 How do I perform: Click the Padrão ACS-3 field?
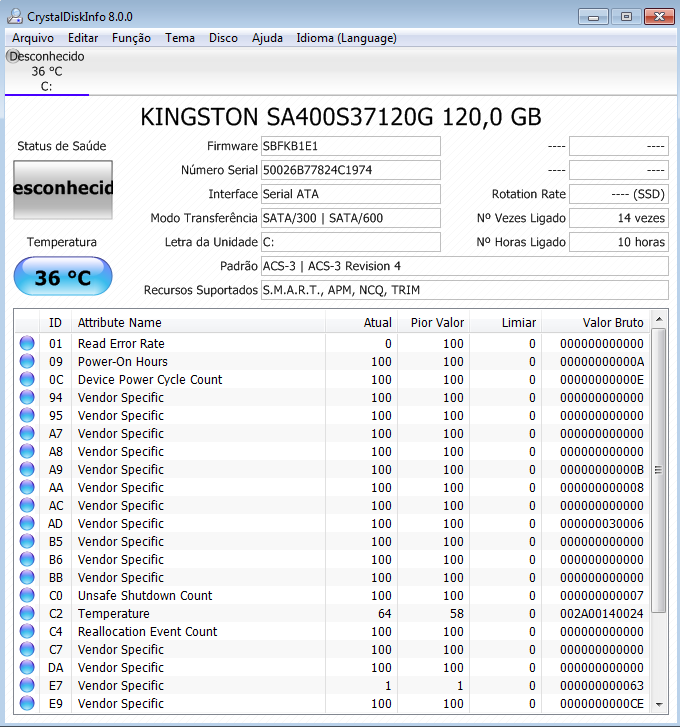(464, 266)
